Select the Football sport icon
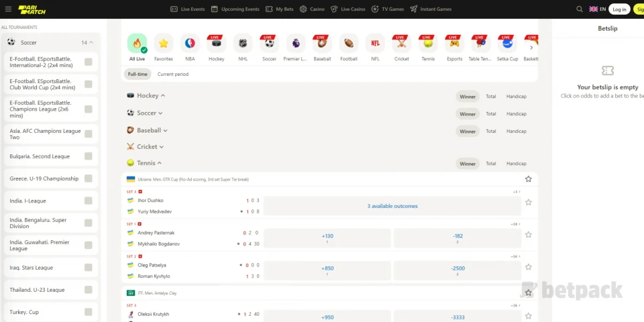The height and width of the screenshot is (322, 644). pyautogui.click(x=349, y=43)
